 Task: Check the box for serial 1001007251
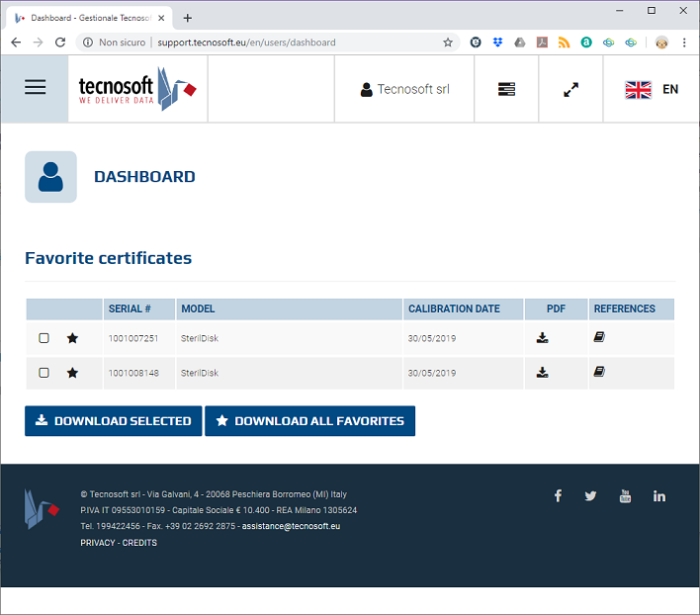44,338
